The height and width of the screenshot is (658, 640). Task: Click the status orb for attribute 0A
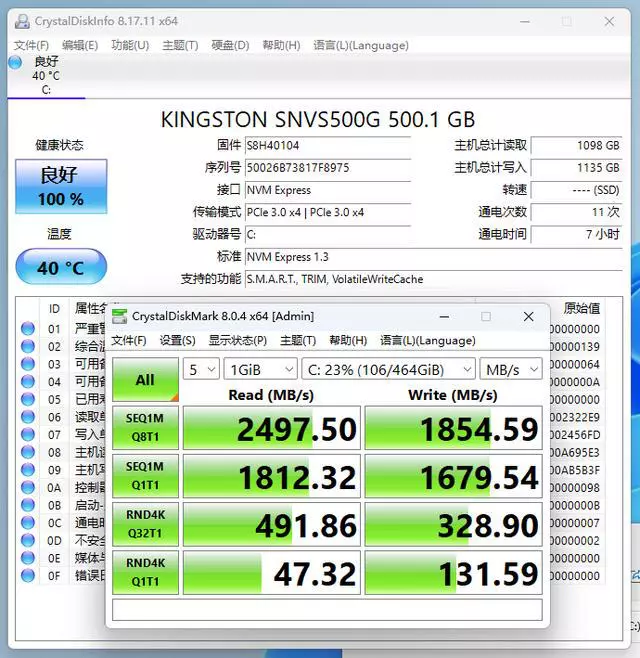click(28, 487)
